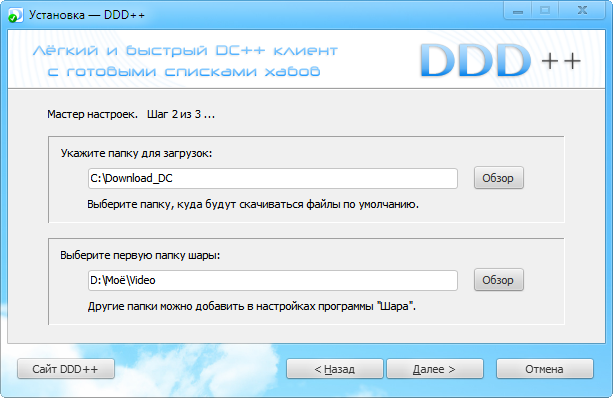Viewport: 613px width, 398px height.
Task: Continue with the Далее button
Action: coord(435,369)
